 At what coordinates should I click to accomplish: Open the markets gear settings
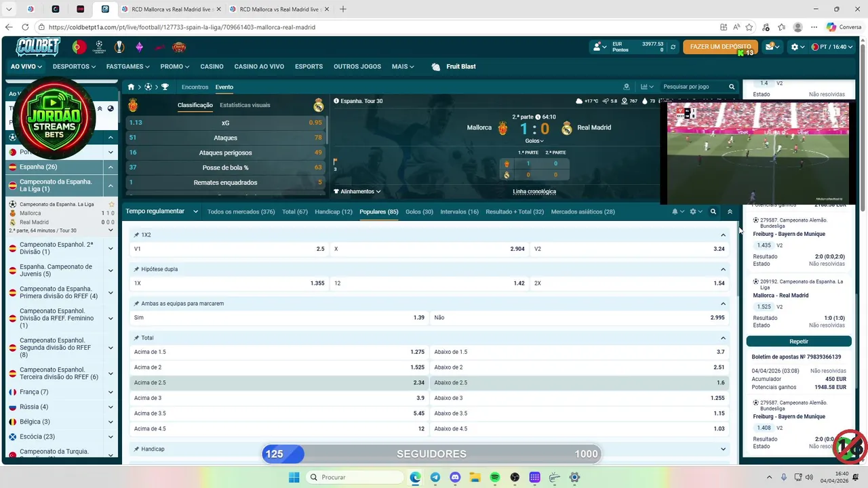point(696,211)
